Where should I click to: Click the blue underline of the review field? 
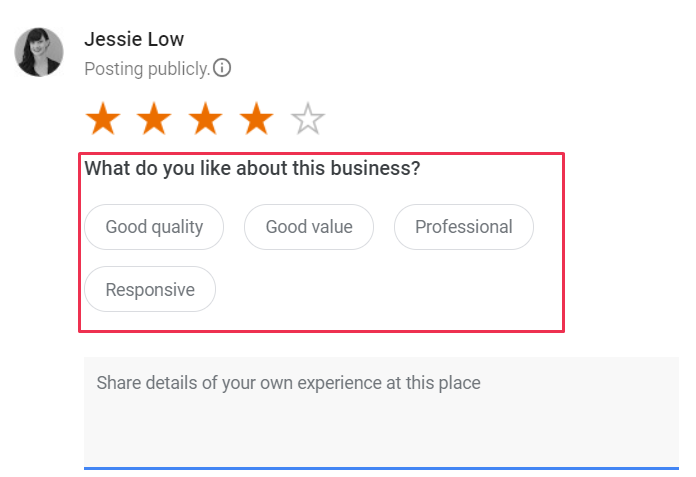click(x=380, y=467)
